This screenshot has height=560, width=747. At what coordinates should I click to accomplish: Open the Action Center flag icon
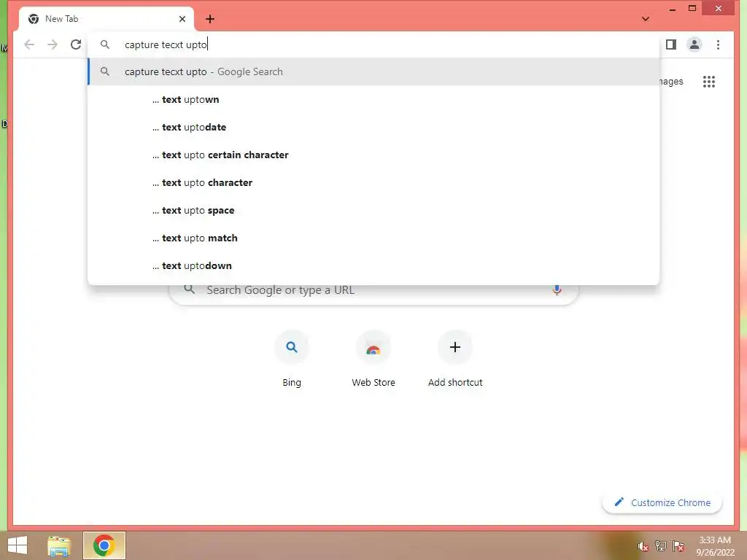click(x=678, y=546)
